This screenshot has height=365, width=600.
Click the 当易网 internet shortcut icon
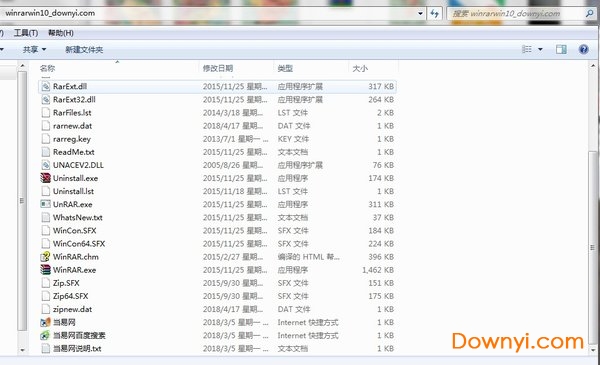(x=46, y=322)
